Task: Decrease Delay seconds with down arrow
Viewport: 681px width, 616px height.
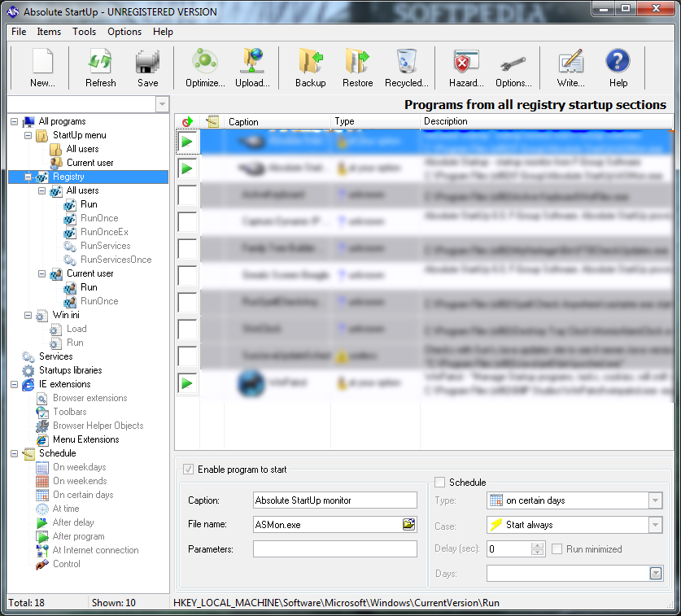Action: pyautogui.click(x=538, y=553)
